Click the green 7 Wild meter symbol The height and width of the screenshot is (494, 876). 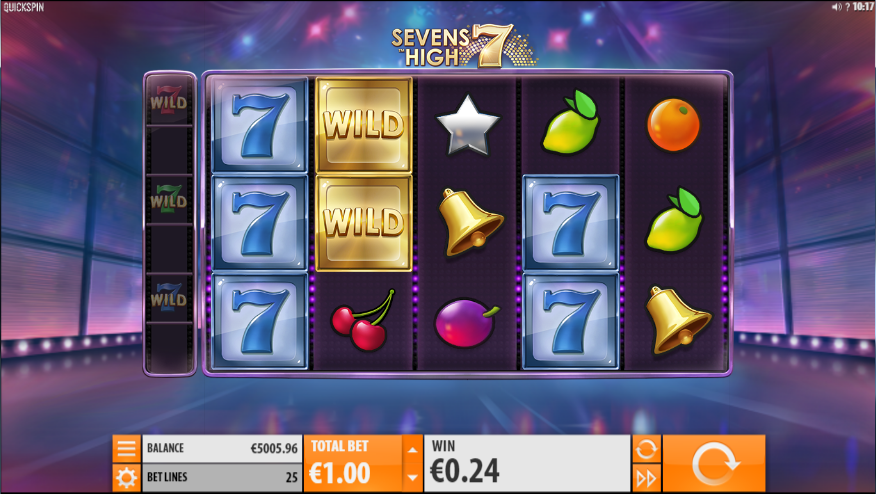169,200
